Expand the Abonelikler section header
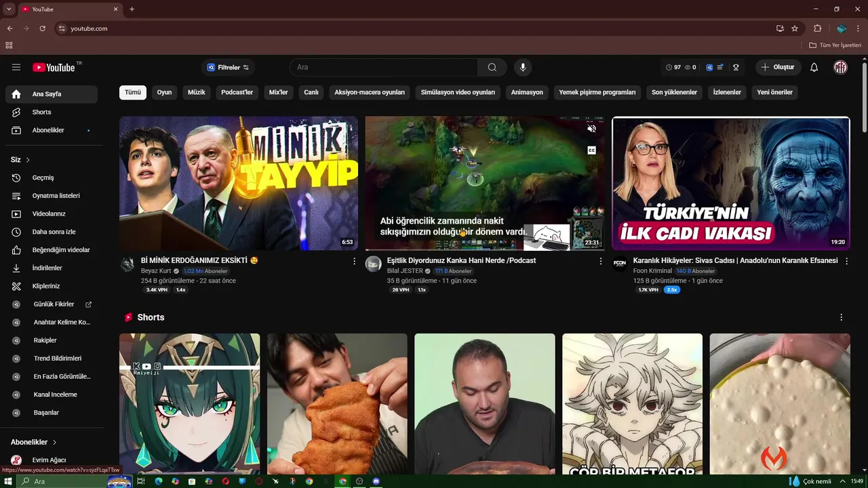 tap(34, 442)
